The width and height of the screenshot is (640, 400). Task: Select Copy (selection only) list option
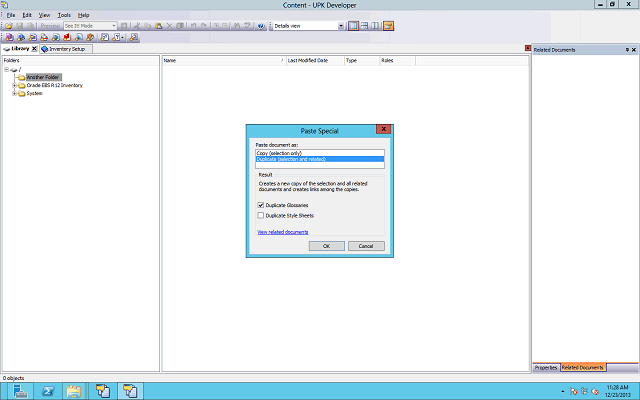point(320,153)
